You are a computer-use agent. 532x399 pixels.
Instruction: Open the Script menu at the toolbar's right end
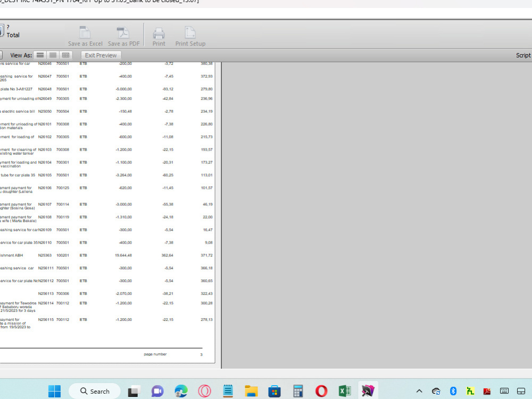[523, 55]
